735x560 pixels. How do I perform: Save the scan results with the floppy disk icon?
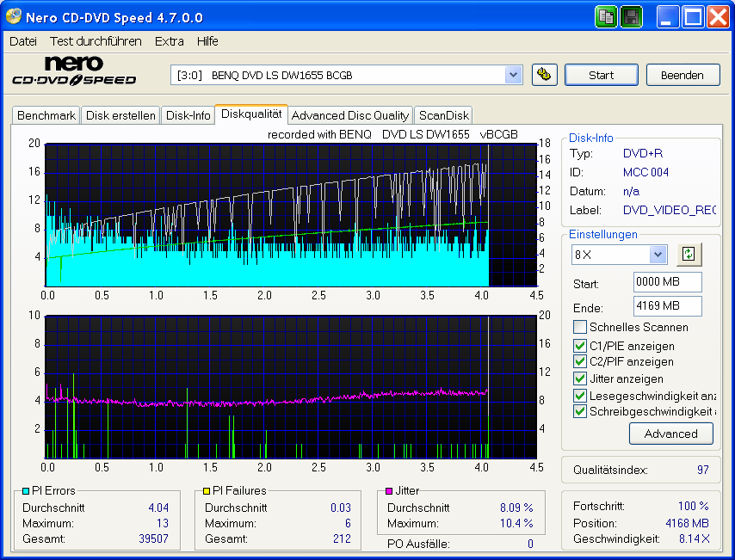click(631, 16)
